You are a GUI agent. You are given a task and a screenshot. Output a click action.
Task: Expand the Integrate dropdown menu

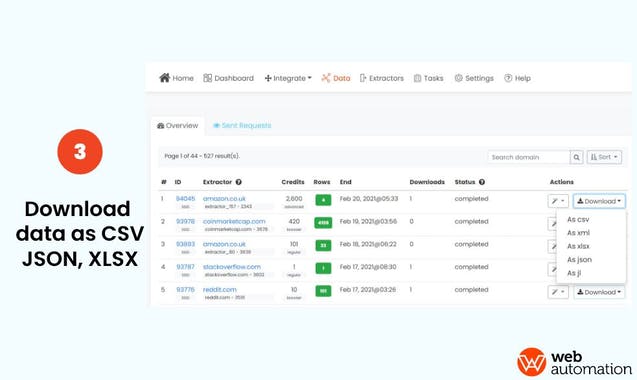[x=288, y=78]
